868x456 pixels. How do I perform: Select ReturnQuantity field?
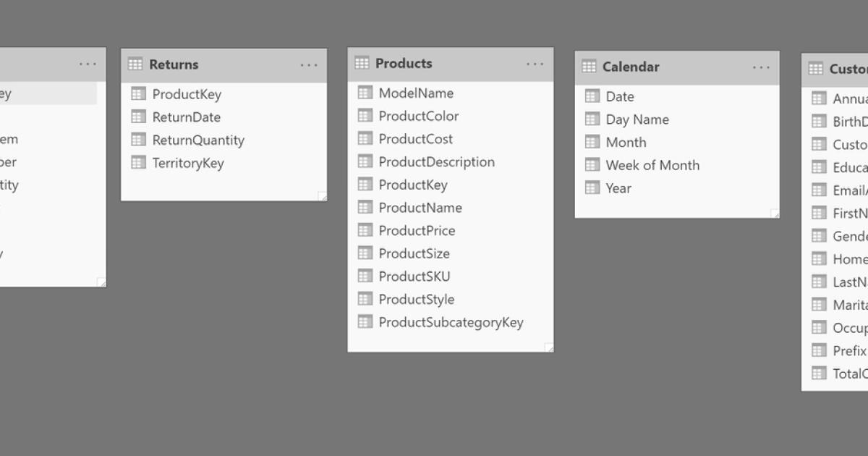pos(198,140)
